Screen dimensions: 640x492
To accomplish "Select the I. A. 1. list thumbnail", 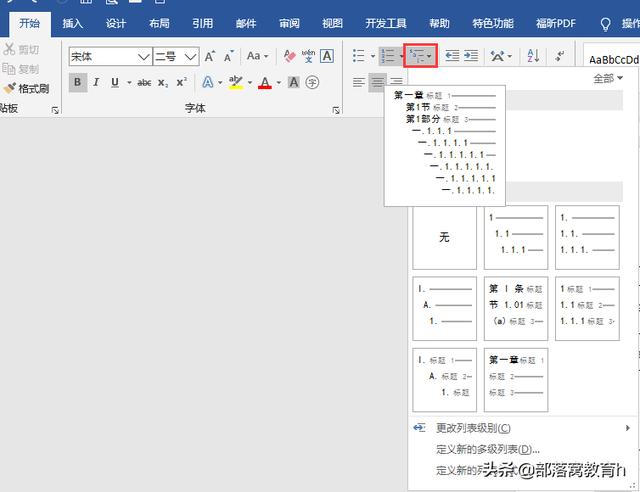I will pos(444,308).
